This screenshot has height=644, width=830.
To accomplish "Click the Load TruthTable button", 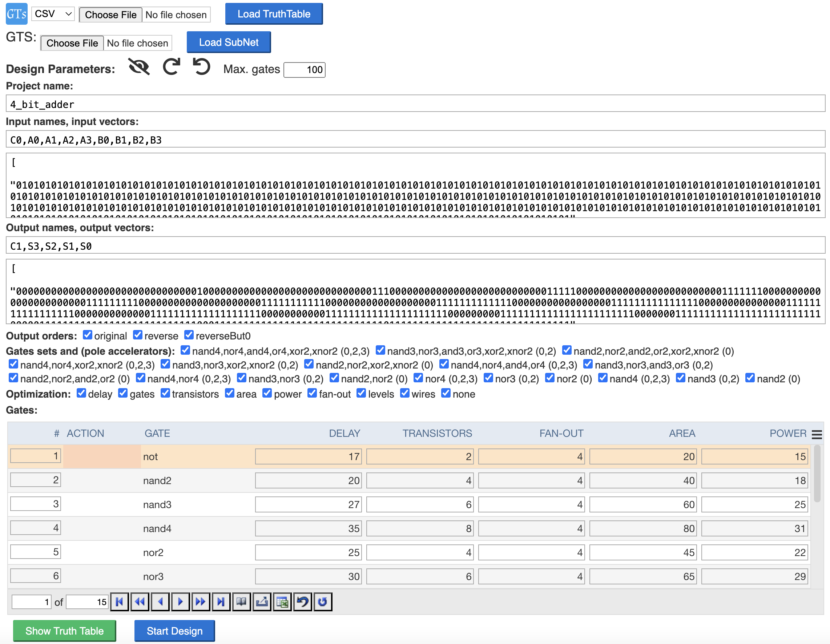I will tap(274, 14).
